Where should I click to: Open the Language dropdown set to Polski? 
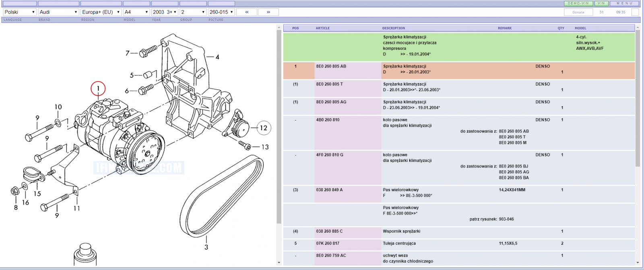coord(20,12)
